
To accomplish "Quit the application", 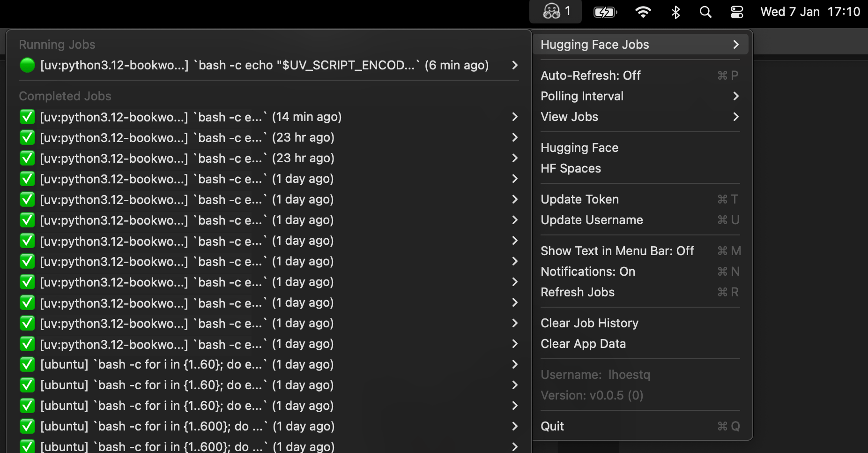I will point(552,426).
